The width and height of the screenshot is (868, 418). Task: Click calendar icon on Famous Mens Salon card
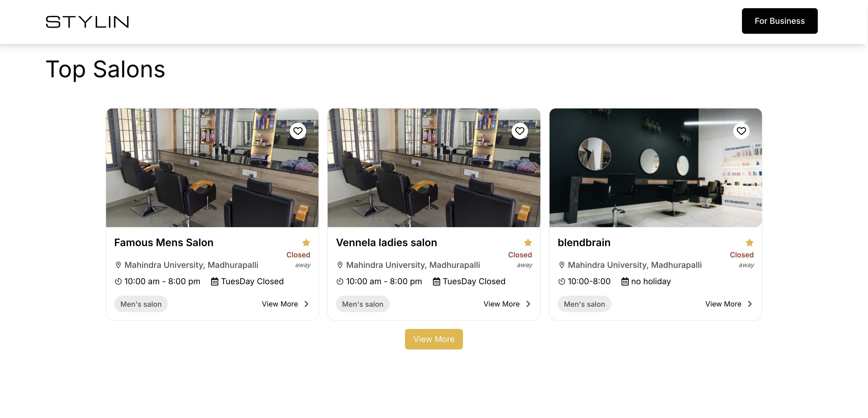[x=215, y=281]
